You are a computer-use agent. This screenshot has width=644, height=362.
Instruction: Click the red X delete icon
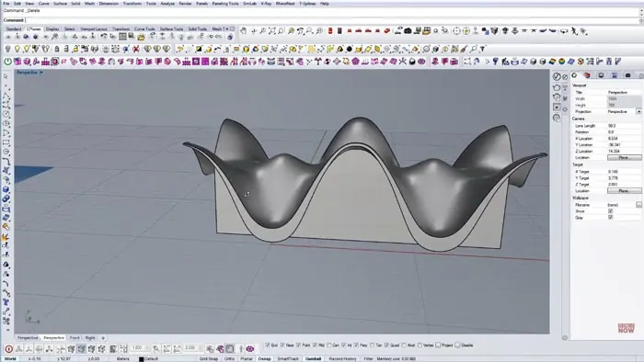tap(136, 50)
